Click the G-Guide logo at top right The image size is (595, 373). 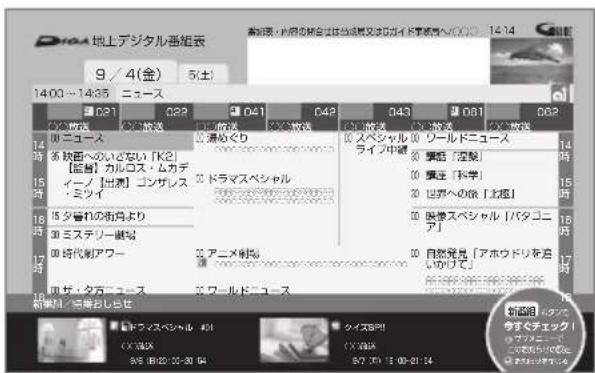click(x=554, y=30)
